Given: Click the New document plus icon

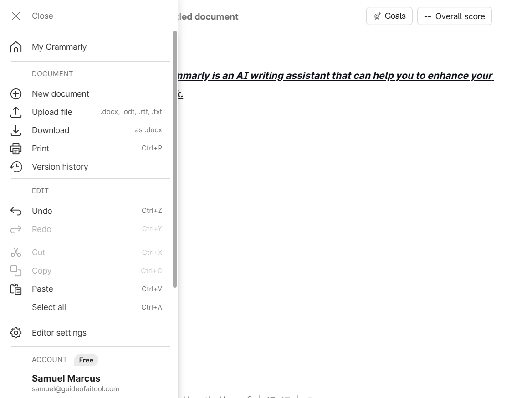Looking at the screenshot, I should point(16,94).
